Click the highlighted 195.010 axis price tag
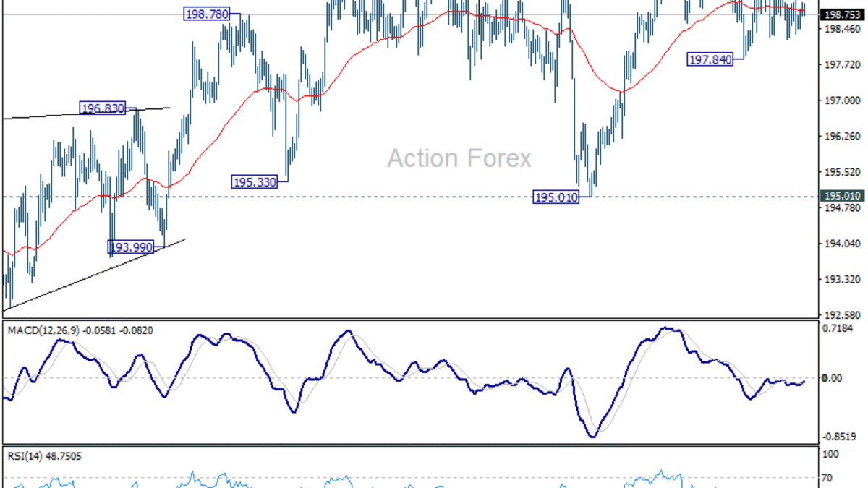The height and width of the screenshot is (488, 868). [x=843, y=195]
